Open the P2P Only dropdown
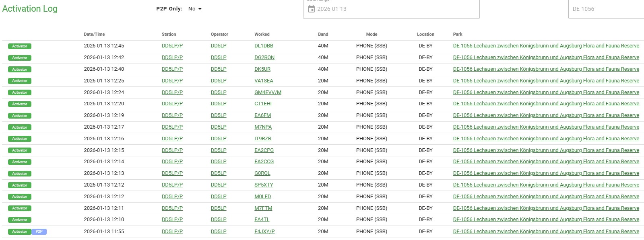 (x=195, y=9)
